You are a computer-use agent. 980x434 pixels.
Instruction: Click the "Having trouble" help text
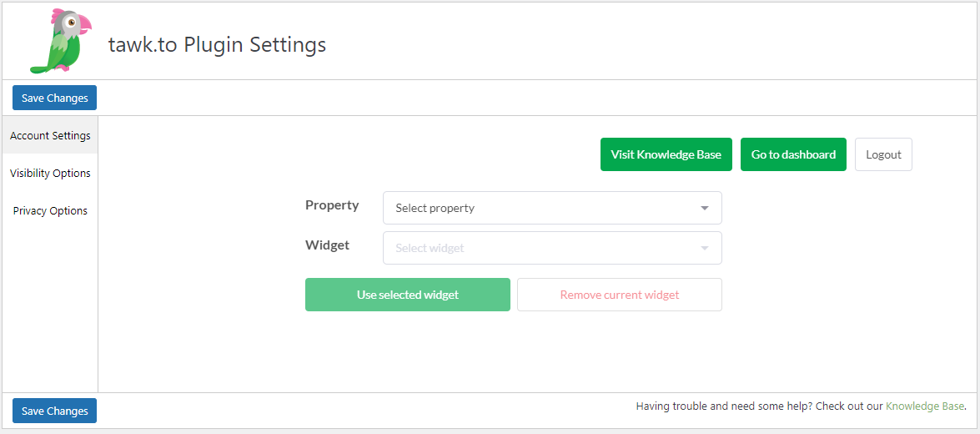[759, 406]
